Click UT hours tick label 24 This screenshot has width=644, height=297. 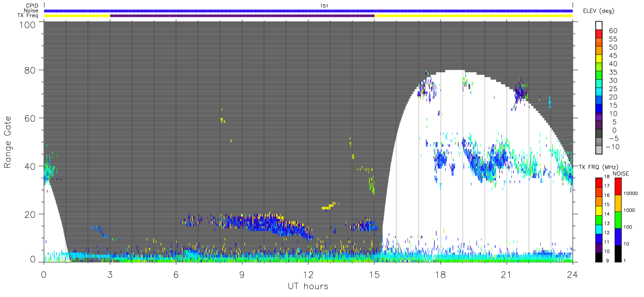tap(573, 274)
